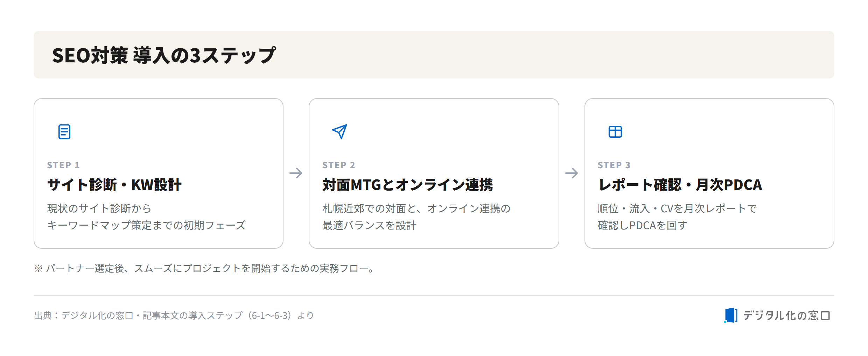Image resolution: width=868 pixels, height=356 pixels.
Task: Select the SEO対策 導入の3ステップ title
Action: [x=164, y=55]
